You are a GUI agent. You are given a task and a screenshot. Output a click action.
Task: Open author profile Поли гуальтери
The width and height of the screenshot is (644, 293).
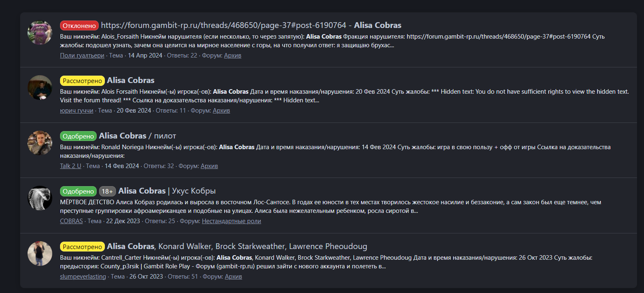click(x=82, y=55)
